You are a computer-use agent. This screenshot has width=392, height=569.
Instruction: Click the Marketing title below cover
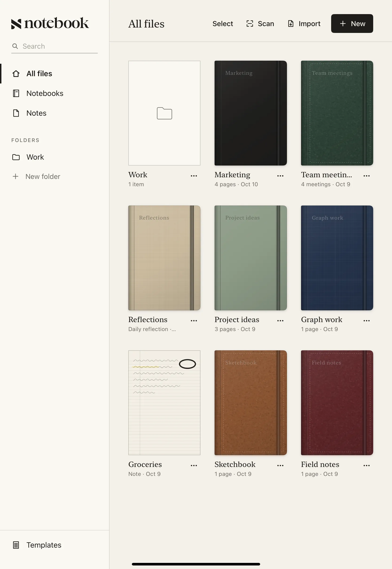point(232,175)
